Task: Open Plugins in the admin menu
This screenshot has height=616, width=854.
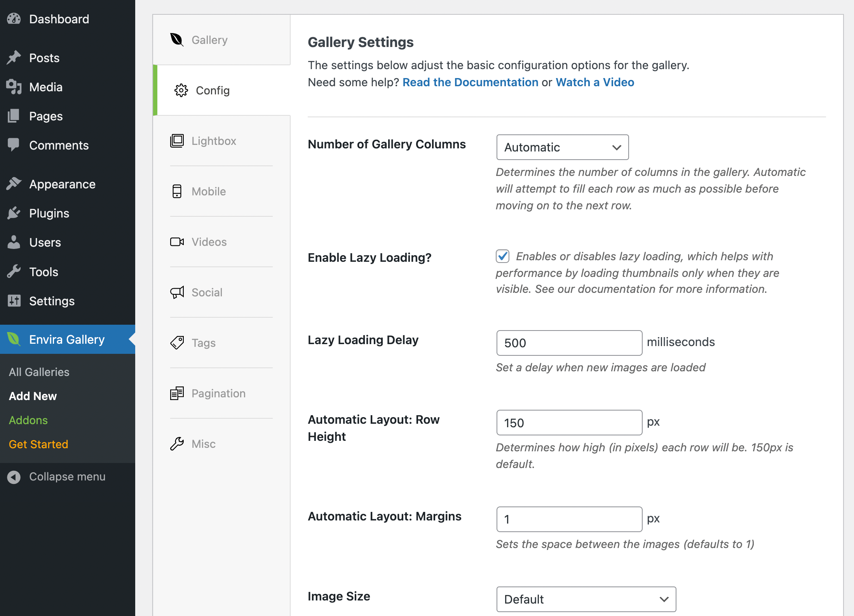Action: coord(49,213)
